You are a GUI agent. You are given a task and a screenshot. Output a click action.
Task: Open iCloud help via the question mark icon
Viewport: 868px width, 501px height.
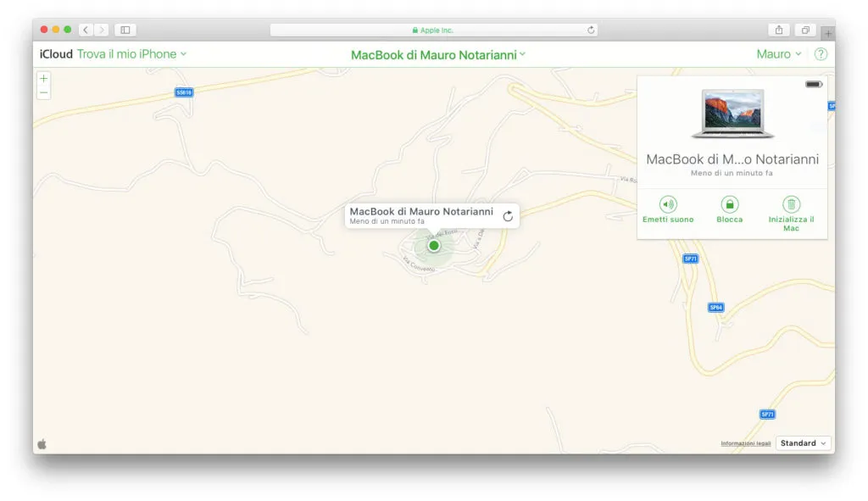click(820, 53)
